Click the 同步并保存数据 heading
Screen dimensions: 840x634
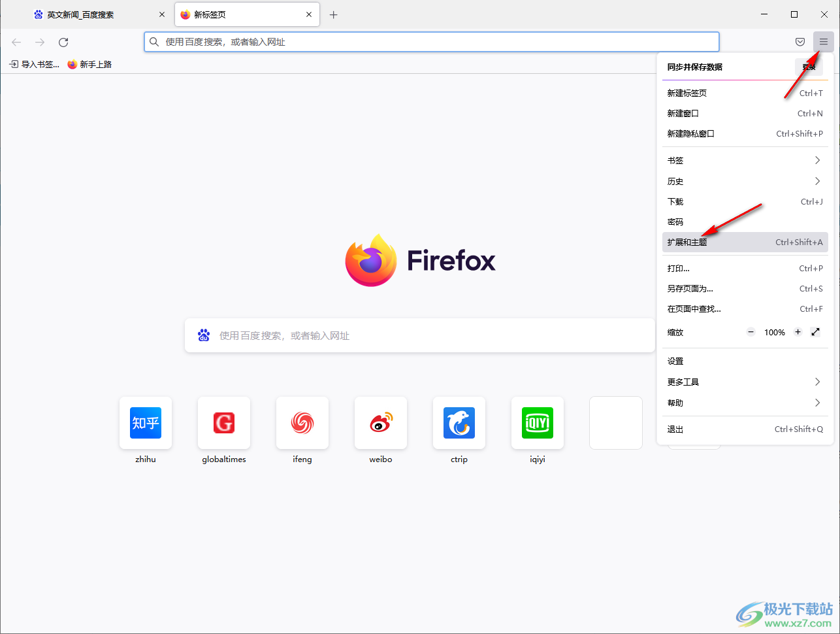695,67
